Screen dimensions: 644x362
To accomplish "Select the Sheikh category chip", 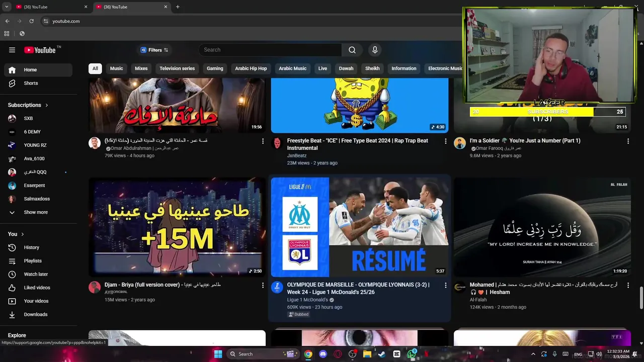I will (372, 68).
